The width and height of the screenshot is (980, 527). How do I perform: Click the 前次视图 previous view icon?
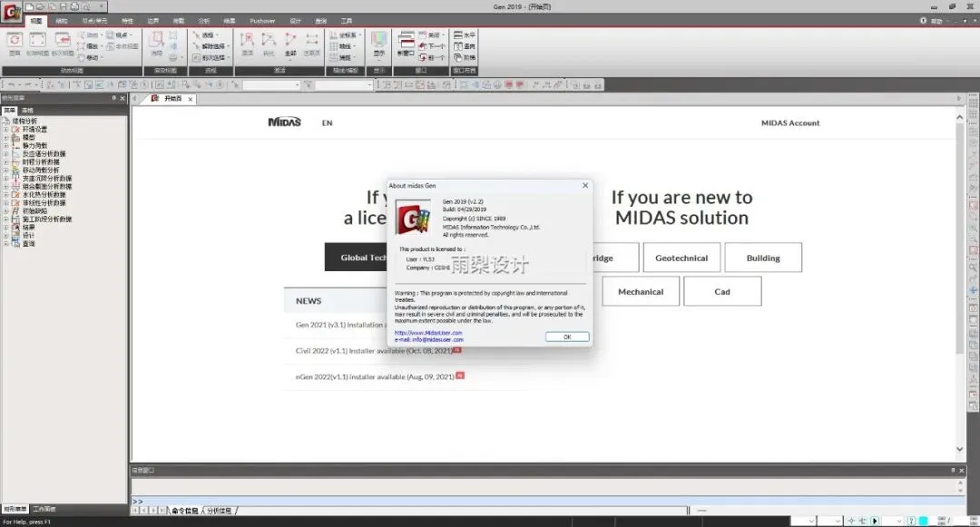[x=63, y=44]
